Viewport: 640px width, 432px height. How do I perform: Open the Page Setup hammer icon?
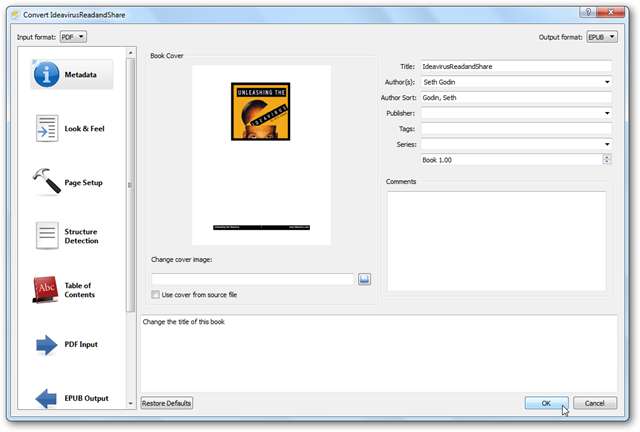click(47, 180)
